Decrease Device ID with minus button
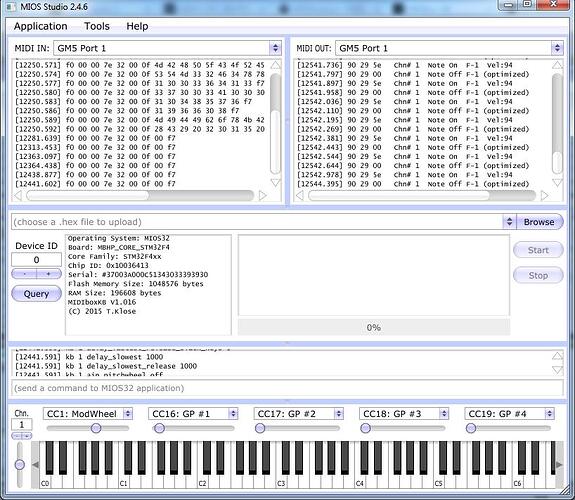Viewport: 575px width, 500px height. coord(24,274)
